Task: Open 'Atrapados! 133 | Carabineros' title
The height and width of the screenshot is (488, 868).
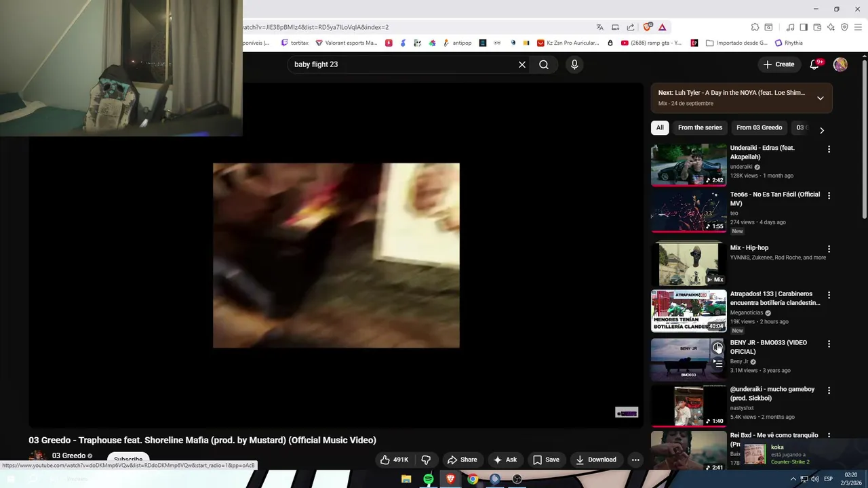Action: (775, 298)
